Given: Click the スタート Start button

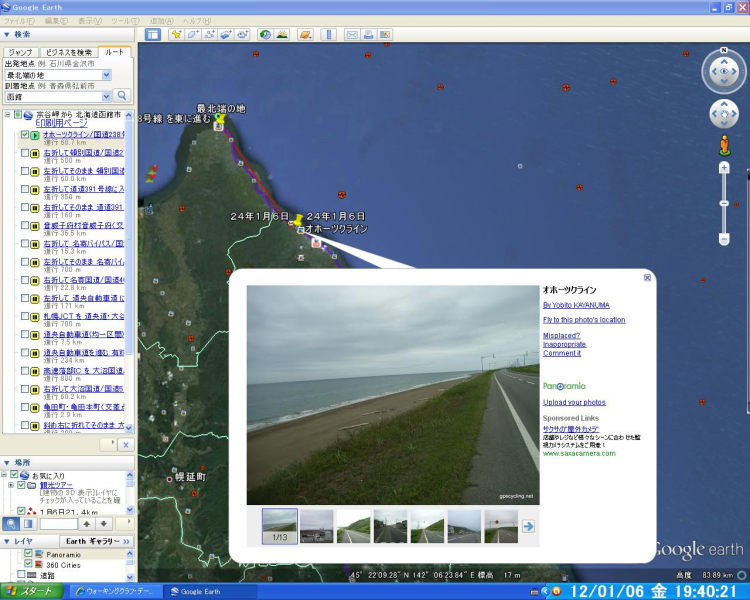Looking at the screenshot, I should click(32, 591).
